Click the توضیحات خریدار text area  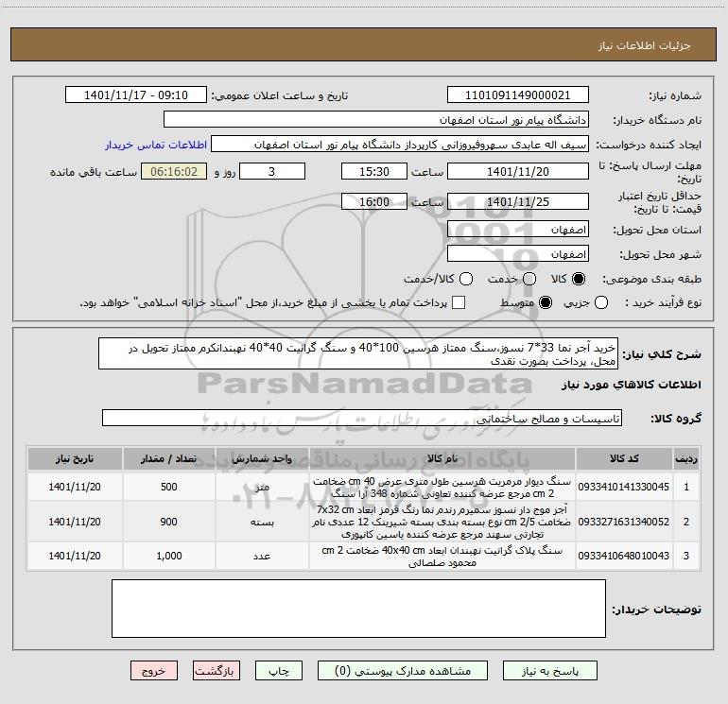(x=358, y=609)
